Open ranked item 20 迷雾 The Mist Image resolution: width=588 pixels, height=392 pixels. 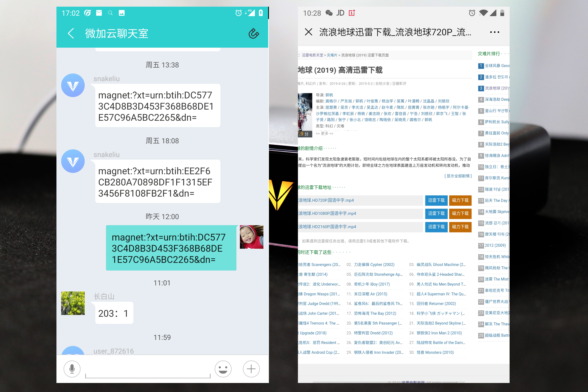point(496,279)
